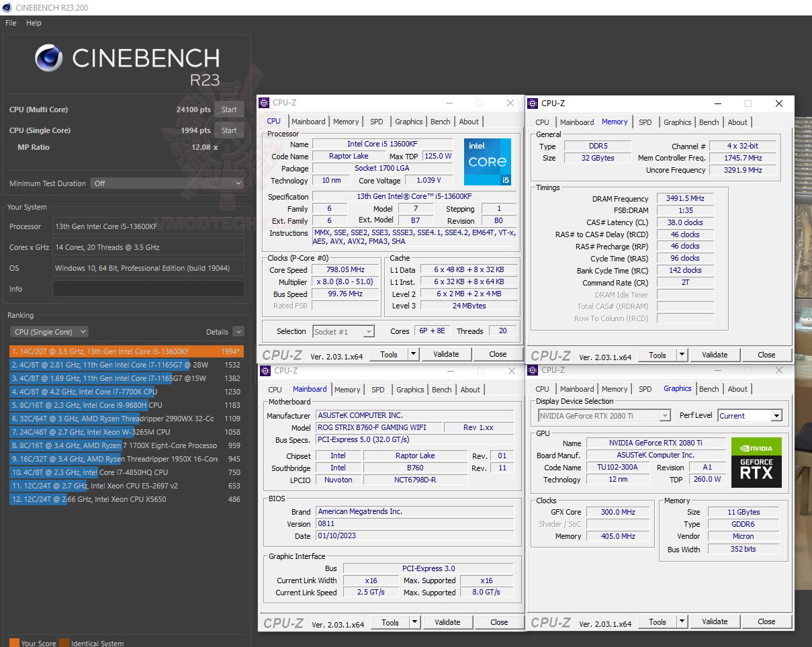Open Graphics tab in the Mainboard CPU-Z window
The height and width of the screenshot is (647, 812).
pos(410,390)
